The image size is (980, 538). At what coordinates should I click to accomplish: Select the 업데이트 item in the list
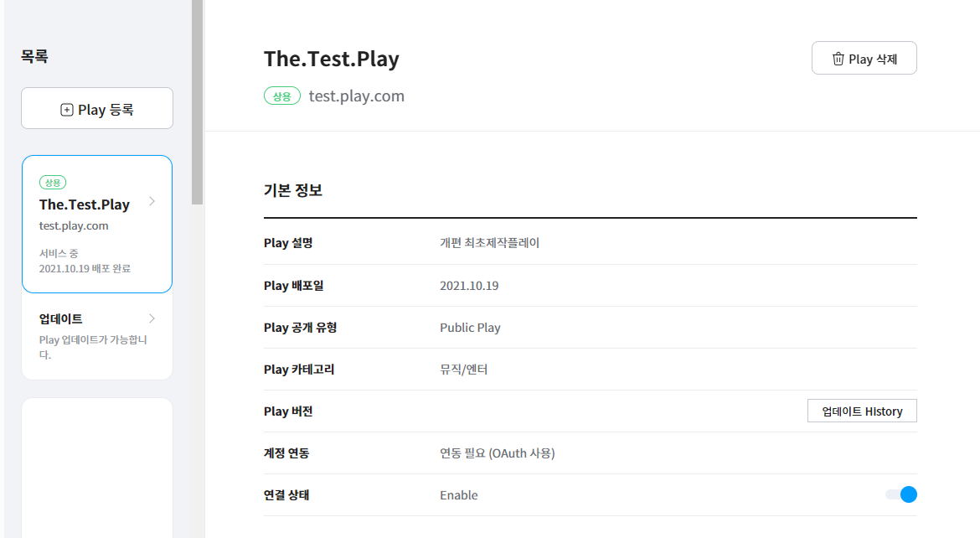point(61,318)
